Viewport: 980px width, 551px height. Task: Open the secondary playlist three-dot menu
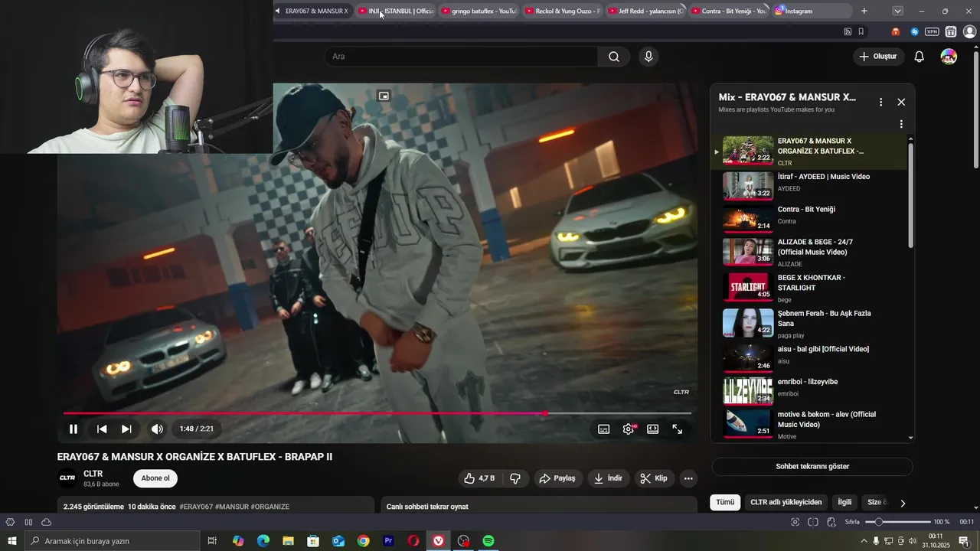901,124
